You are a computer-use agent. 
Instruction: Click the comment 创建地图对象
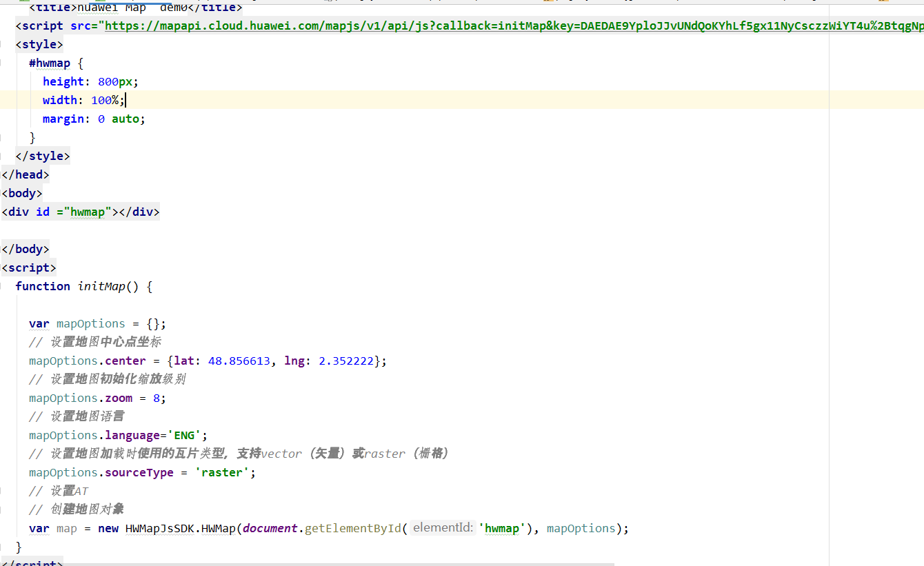(77, 509)
